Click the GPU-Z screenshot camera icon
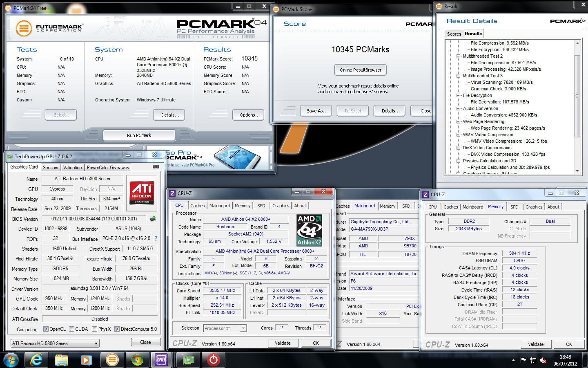Viewport: 588px width, 368px height. coord(156,167)
